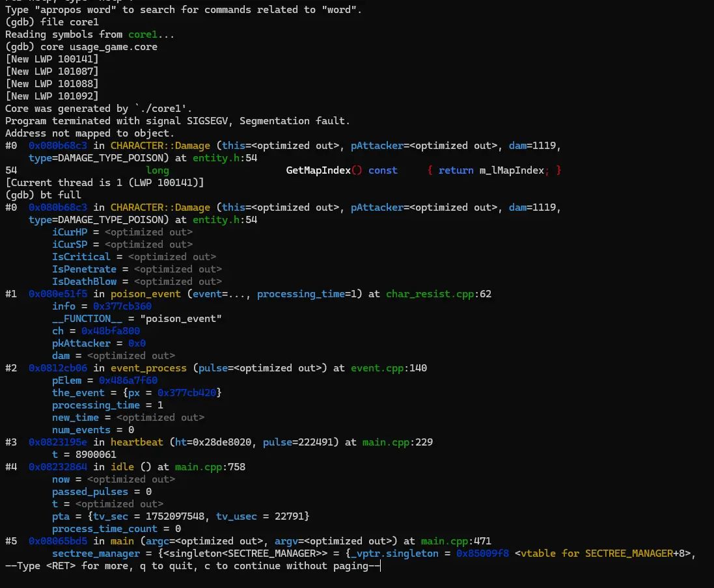The height and width of the screenshot is (588, 714).
Task: Click frame #4 address 0x08232864
Action: pos(58,466)
